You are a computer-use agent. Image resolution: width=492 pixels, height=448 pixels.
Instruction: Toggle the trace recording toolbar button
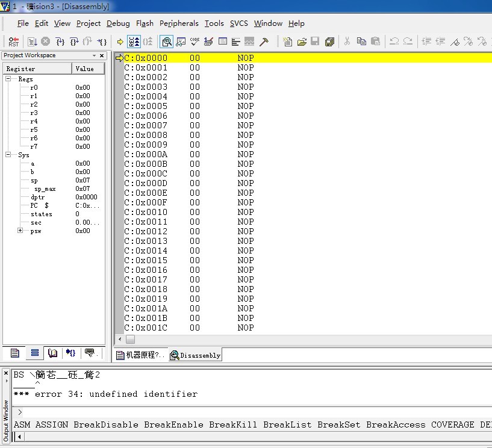pos(134,42)
